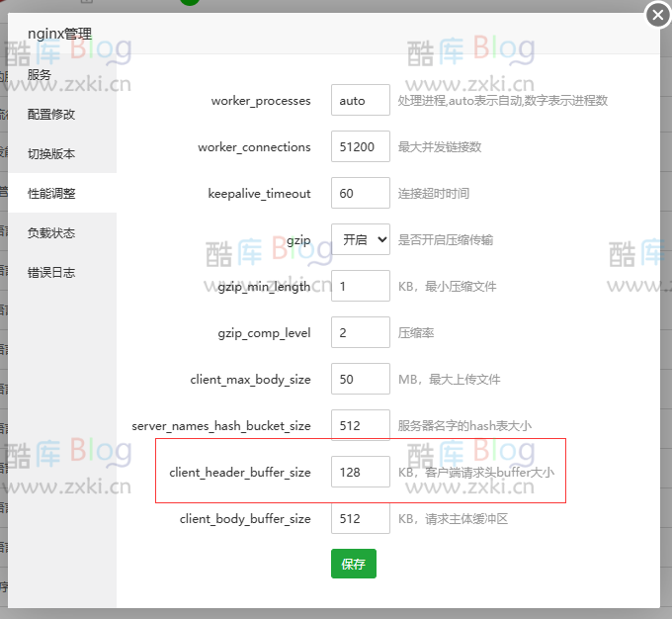
Task: Select the 性能调整 tab
Action: coord(62,193)
